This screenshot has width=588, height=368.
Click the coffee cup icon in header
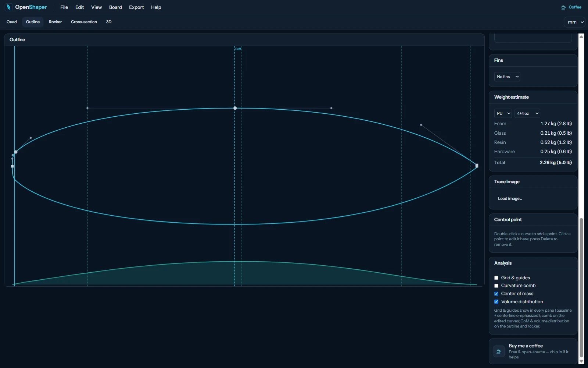tap(563, 7)
